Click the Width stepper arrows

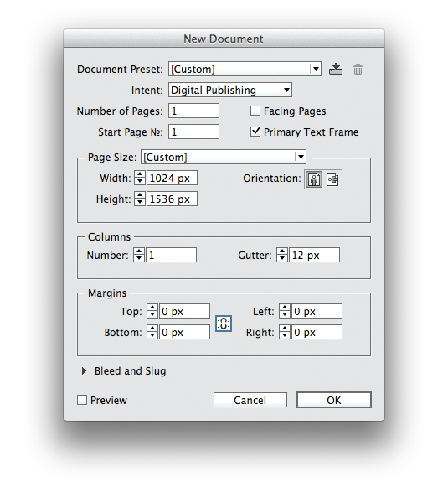coord(140,179)
